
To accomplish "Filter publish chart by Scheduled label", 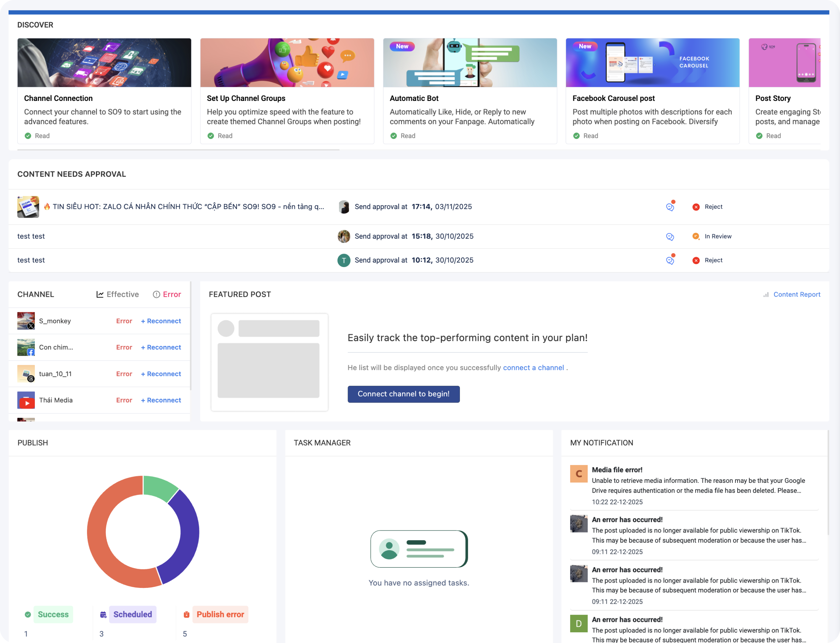I will point(133,614).
